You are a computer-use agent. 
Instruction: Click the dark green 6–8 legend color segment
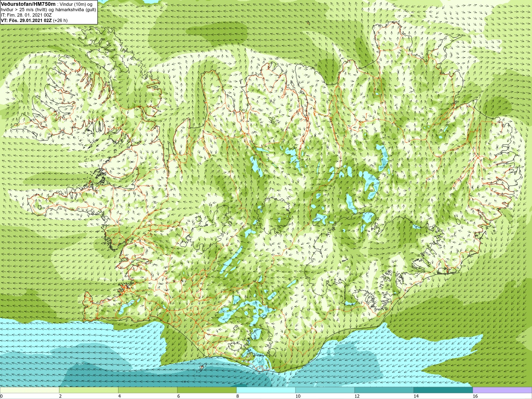[207, 390]
